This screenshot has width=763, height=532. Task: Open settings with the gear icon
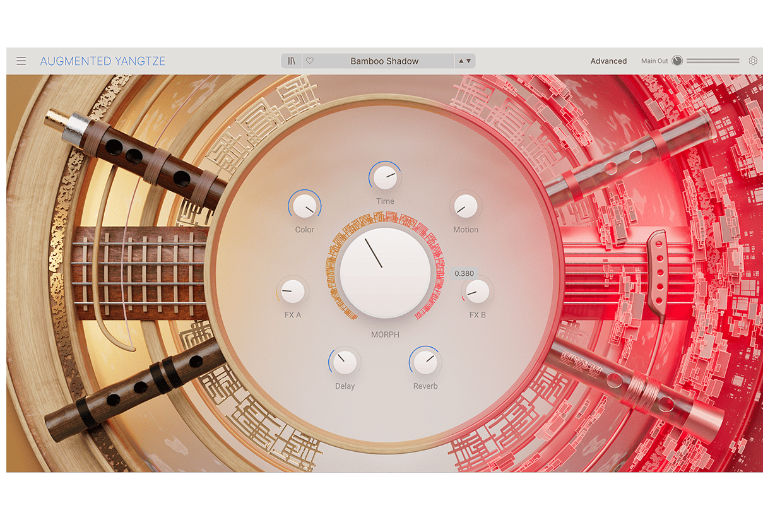(753, 61)
